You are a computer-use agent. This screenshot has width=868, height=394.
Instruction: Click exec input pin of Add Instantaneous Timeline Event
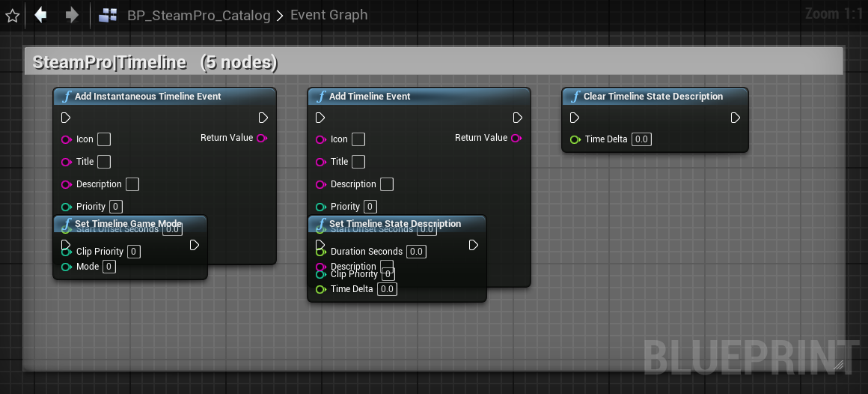coord(66,118)
